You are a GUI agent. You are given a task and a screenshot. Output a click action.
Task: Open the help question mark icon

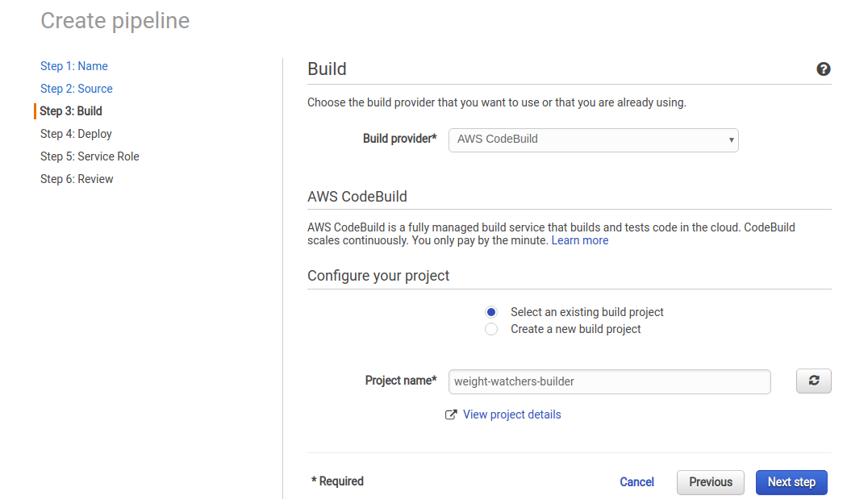(x=824, y=69)
